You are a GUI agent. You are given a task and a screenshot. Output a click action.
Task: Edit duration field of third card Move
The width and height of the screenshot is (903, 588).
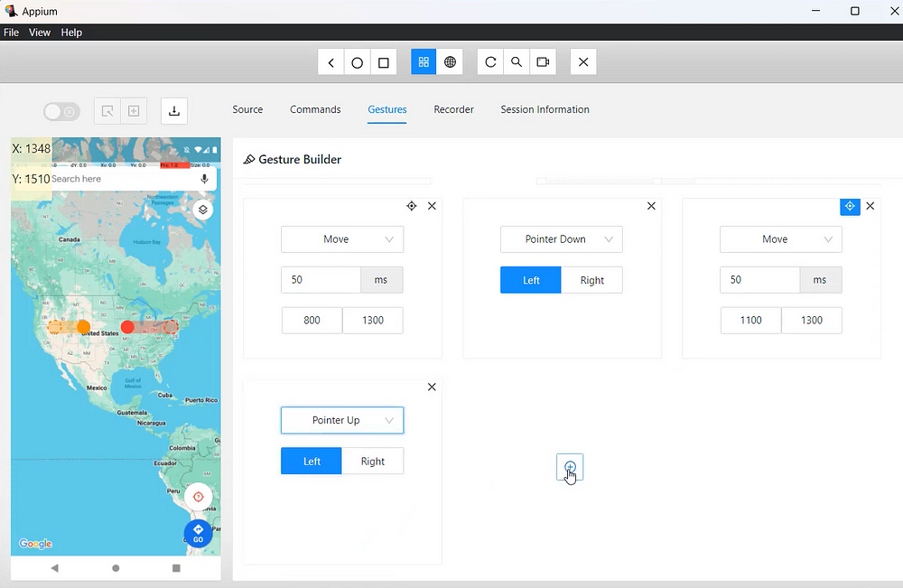click(759, 280)
